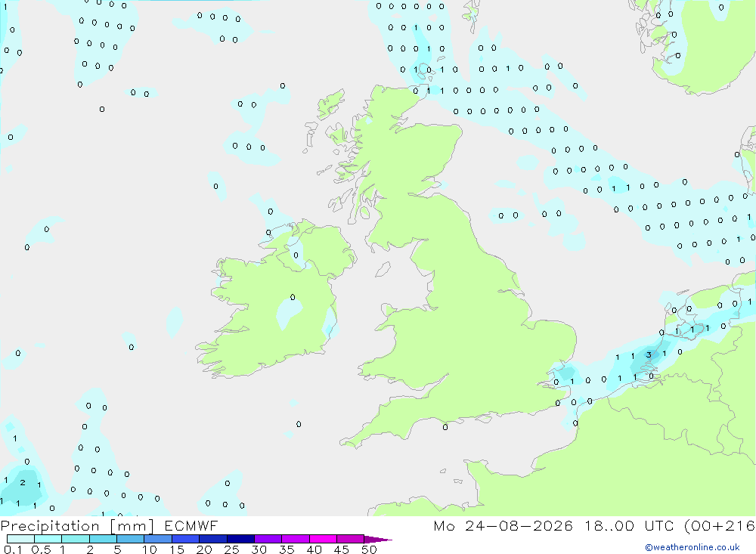Click the 0.5–1 mm legend color swatch
Viewport: 756px width, 554px height.
point(48,539)
